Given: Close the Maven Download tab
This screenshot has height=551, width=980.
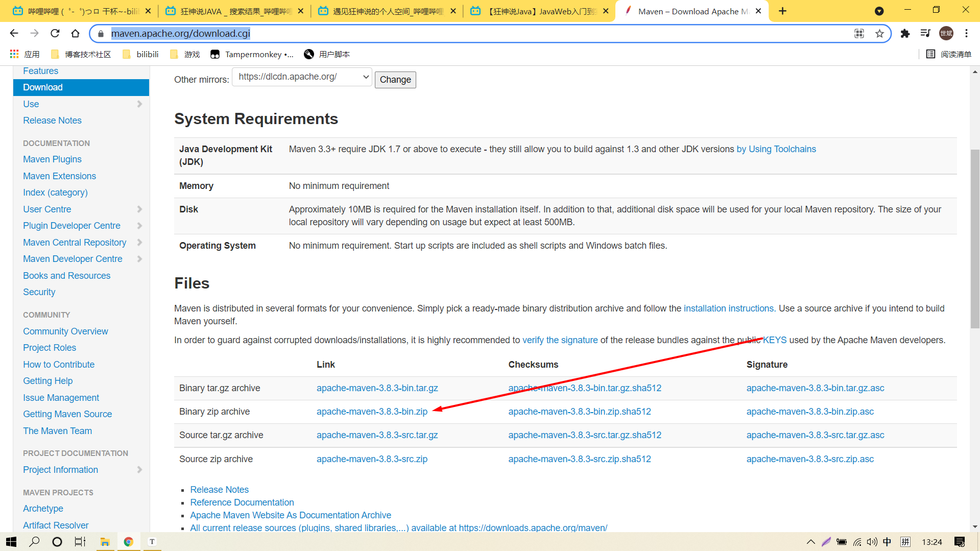Looking at the screenshot, I should (758, 11).
